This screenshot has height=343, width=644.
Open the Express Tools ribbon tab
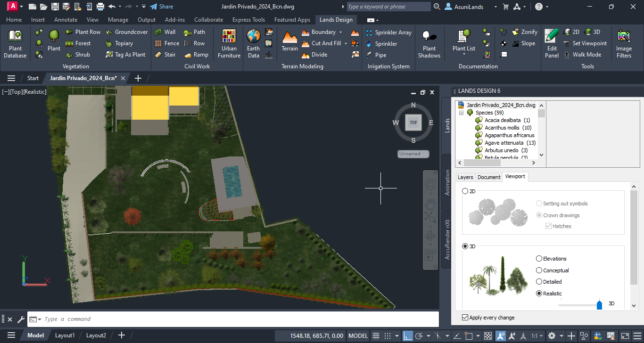point(248,20)
